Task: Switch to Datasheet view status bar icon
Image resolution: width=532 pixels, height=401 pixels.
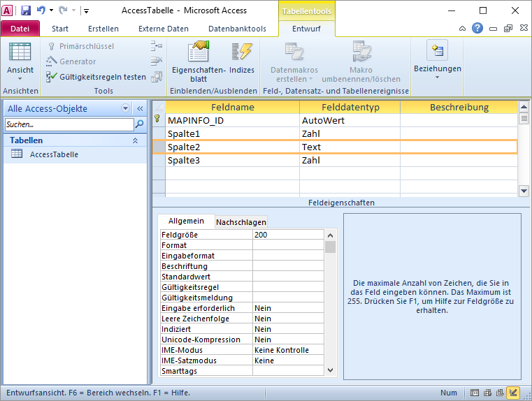Action: [x=475, y=393]
